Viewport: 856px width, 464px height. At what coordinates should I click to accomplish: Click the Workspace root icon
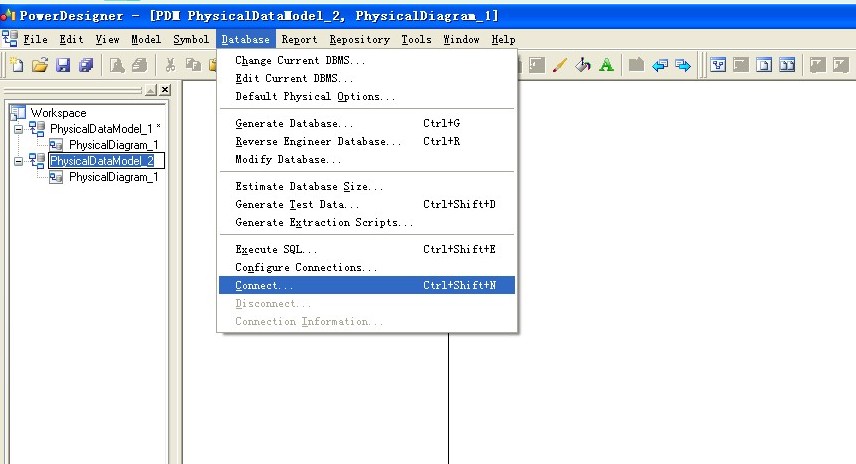[17, 112]
